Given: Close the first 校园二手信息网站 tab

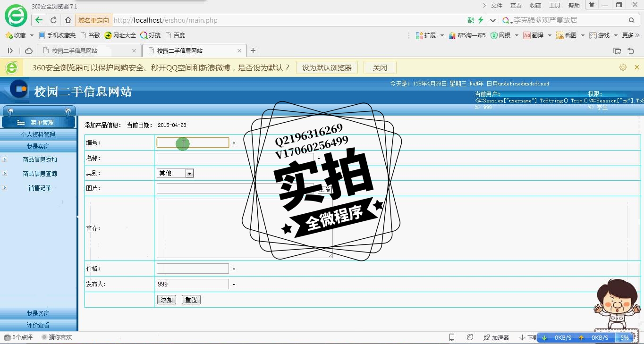Looking at the screenshot, I should coord(134,51).
